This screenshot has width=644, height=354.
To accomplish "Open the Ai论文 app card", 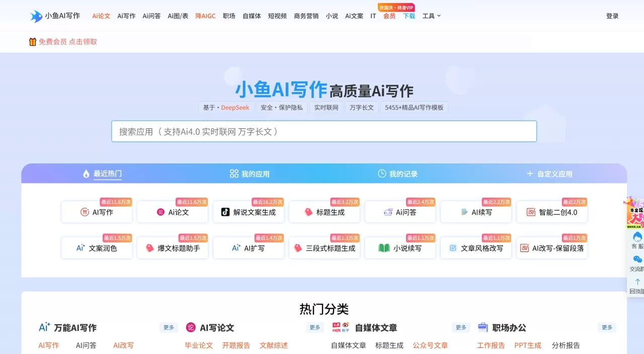I will (173, 212).
